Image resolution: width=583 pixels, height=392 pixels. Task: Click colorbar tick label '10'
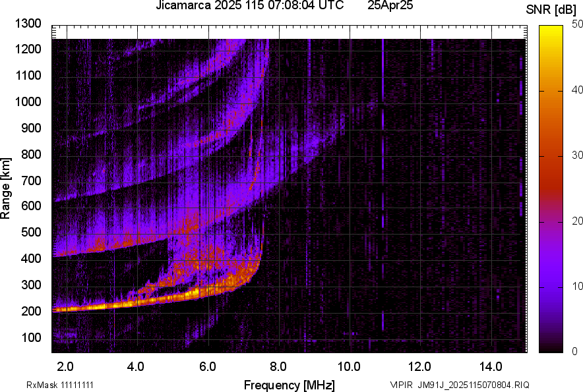click(577, 286)
